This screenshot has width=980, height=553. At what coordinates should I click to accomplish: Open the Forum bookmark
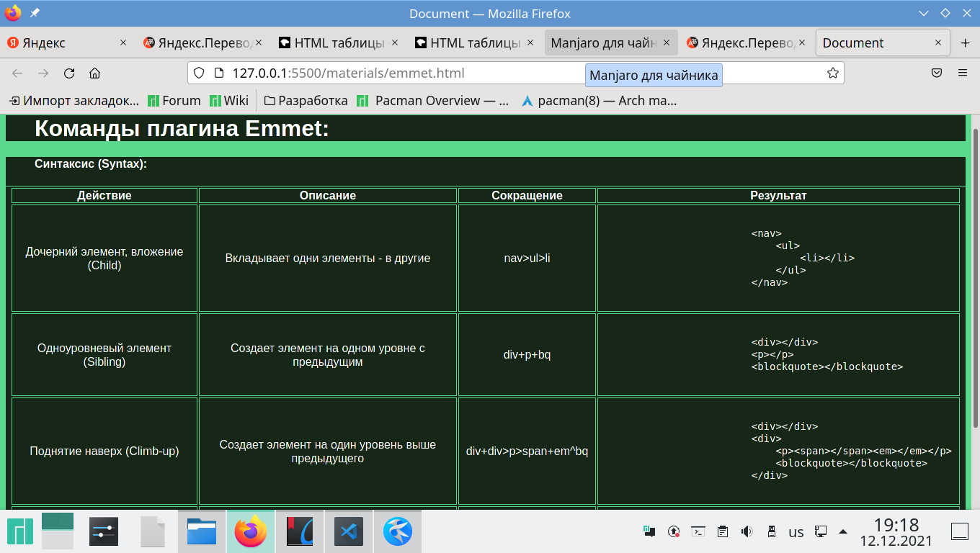174,101
